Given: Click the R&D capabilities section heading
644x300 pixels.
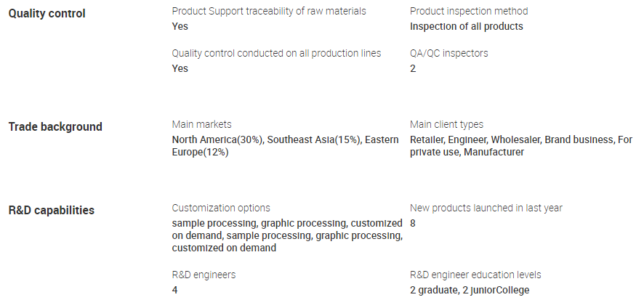Looking at the screenshot, I should coord(52,211).
